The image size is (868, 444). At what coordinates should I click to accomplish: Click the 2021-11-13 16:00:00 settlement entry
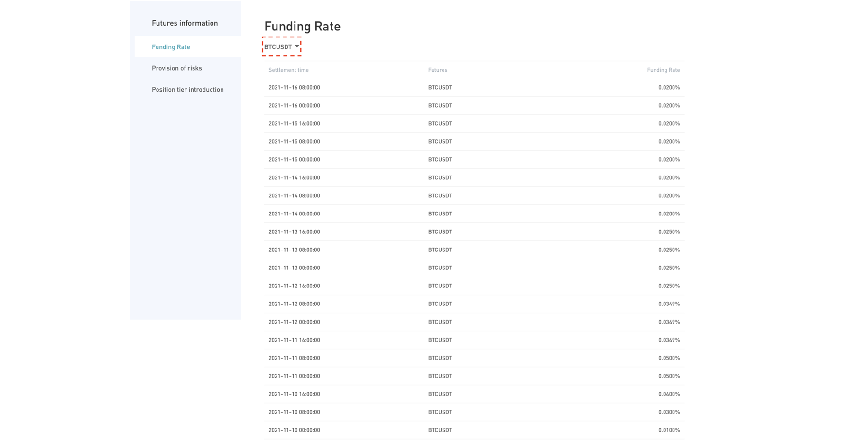coord(294,231)
